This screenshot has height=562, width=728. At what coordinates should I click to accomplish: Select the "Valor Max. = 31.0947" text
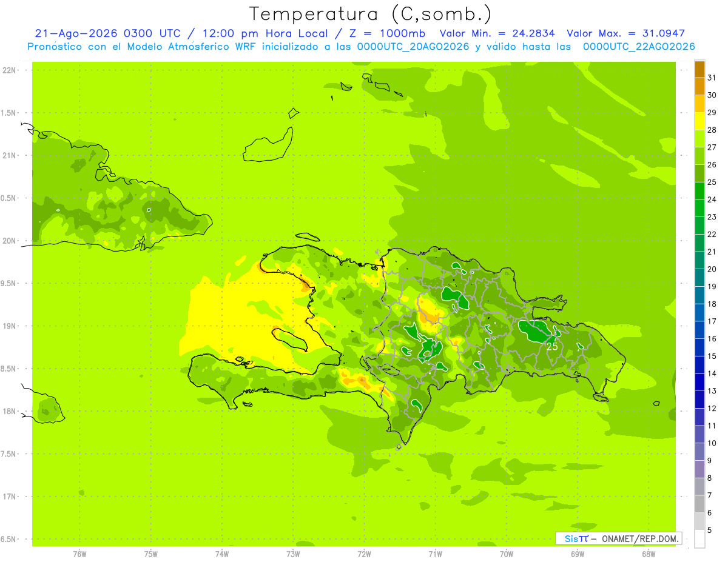(x=626, y=33)
